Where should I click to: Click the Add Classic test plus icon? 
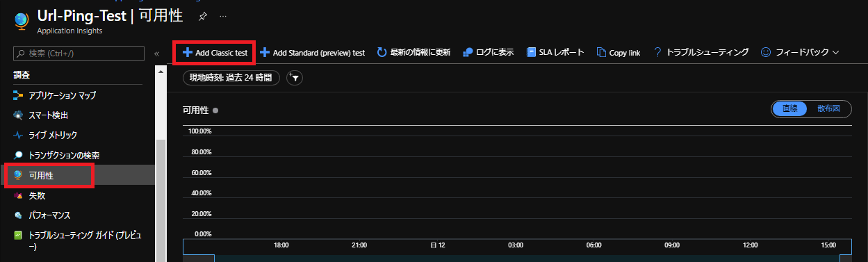tap(188, 52)
